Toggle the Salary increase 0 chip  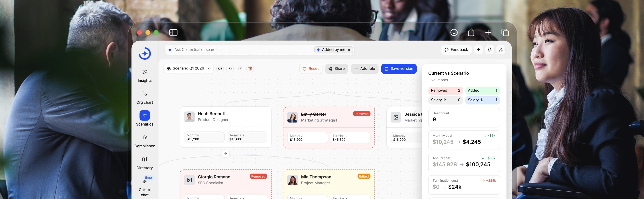click(445, 100)
